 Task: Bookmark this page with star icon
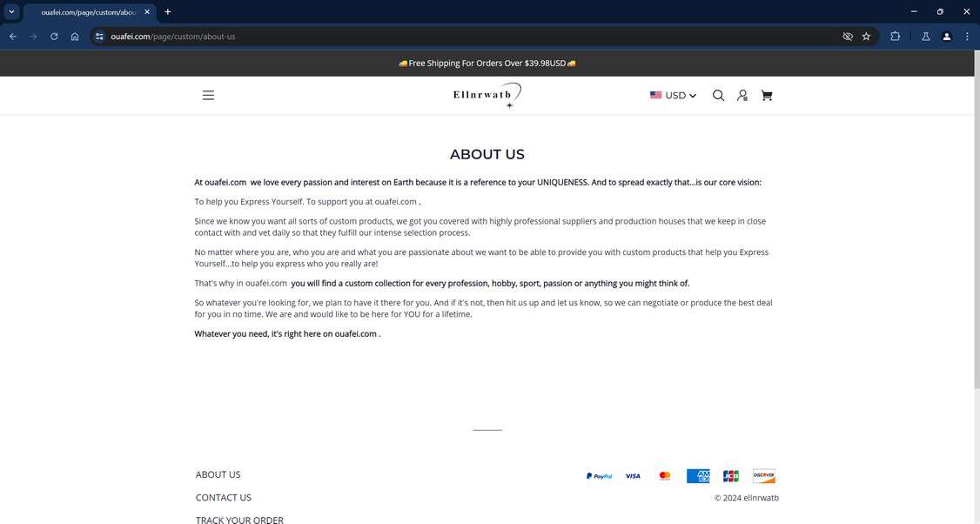[x=866, y=37]
